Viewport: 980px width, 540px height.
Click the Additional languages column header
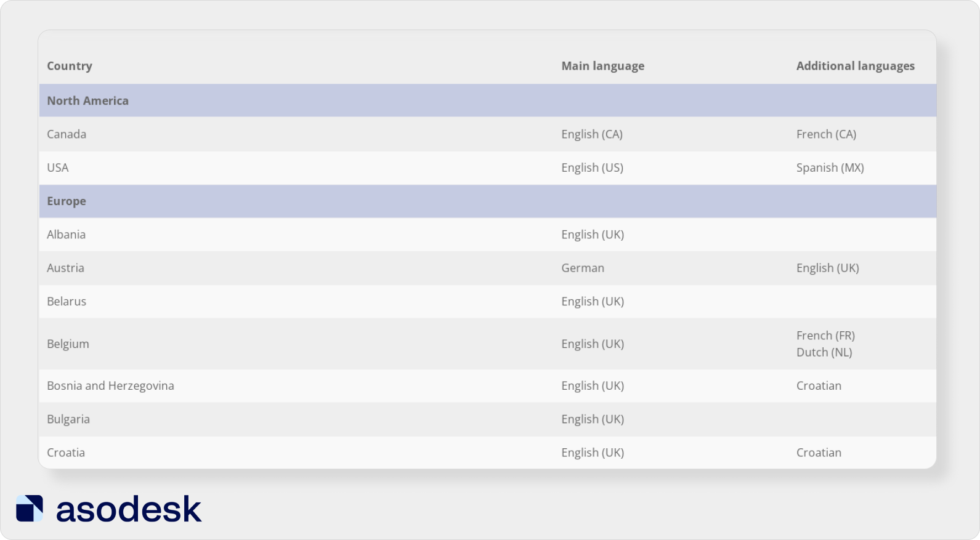pos(855,66)
